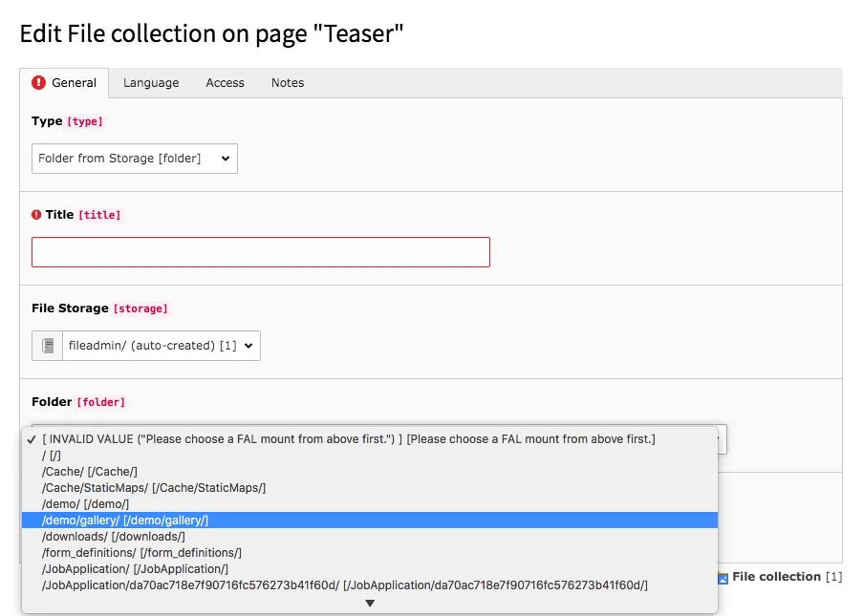This screenshot has width=863, height=616.
Task: Open the Type dropdown showing Folder from Storage
Action: click(134, 159)
